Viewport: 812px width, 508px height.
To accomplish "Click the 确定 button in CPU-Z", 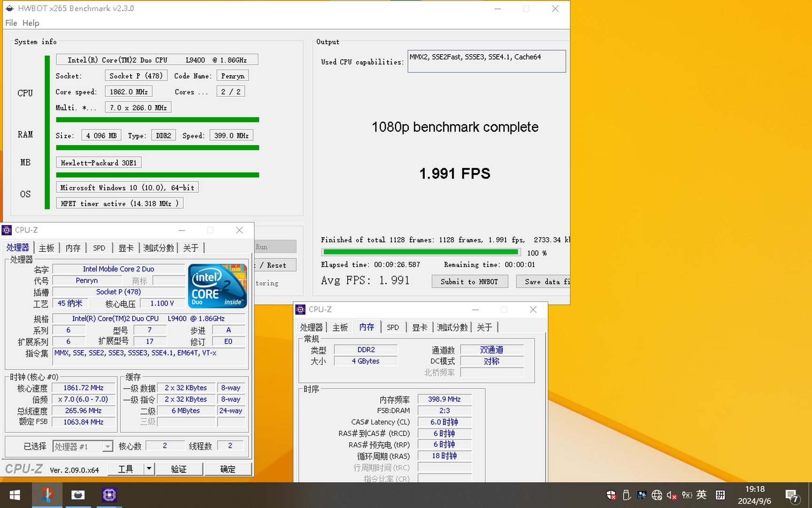I will 228,469.
